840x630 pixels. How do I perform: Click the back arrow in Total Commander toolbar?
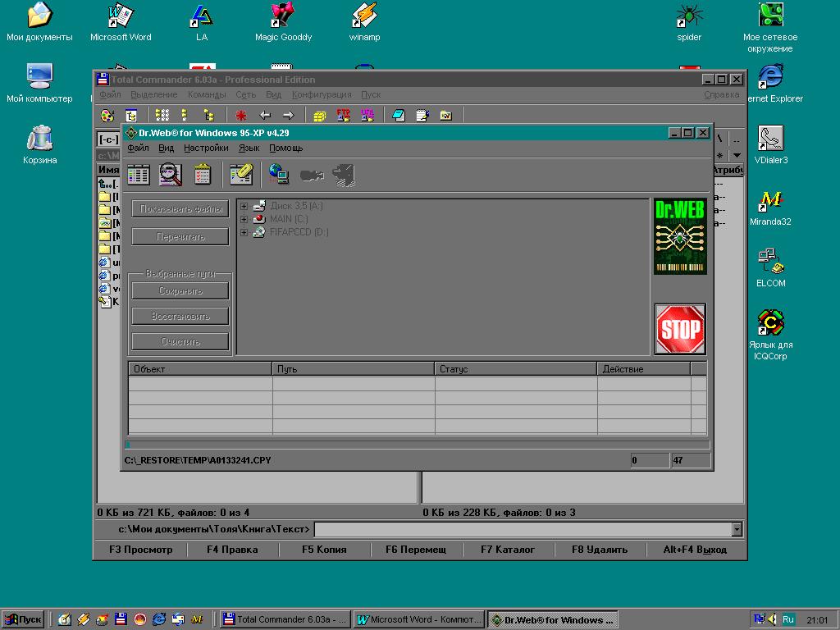tap(265, 116)
